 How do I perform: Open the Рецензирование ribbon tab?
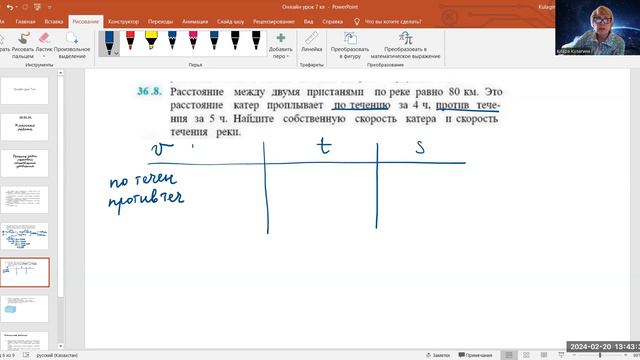tap(273, 22)
